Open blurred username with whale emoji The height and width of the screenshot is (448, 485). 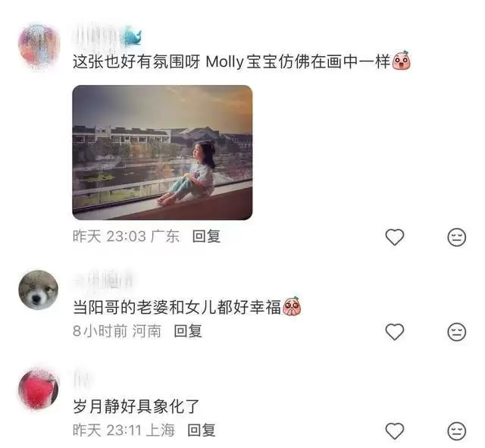coord(107,38)
